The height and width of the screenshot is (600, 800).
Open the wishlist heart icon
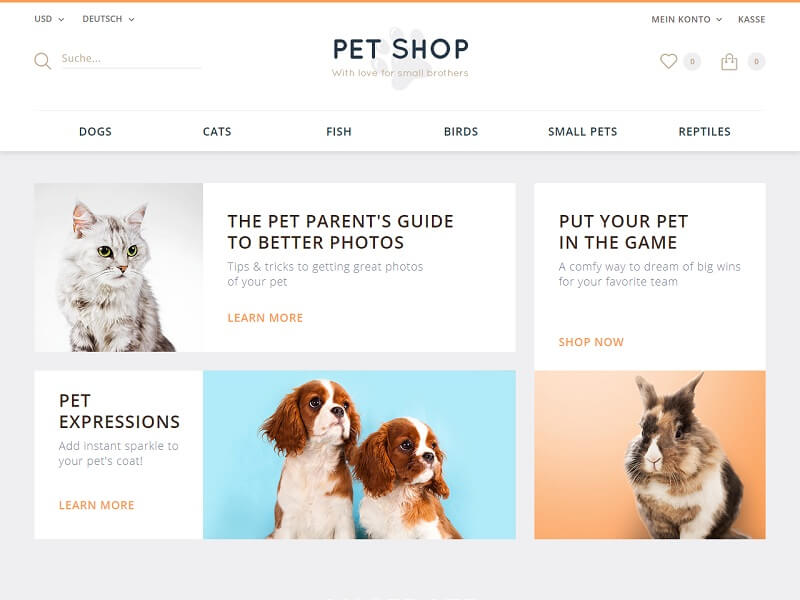(x=668, y=61)
